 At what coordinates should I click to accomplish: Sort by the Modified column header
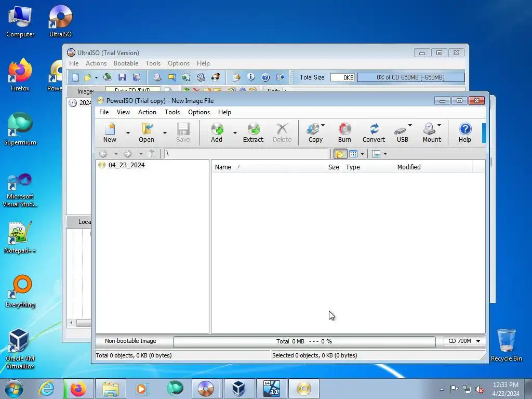[x=433, y=167]
